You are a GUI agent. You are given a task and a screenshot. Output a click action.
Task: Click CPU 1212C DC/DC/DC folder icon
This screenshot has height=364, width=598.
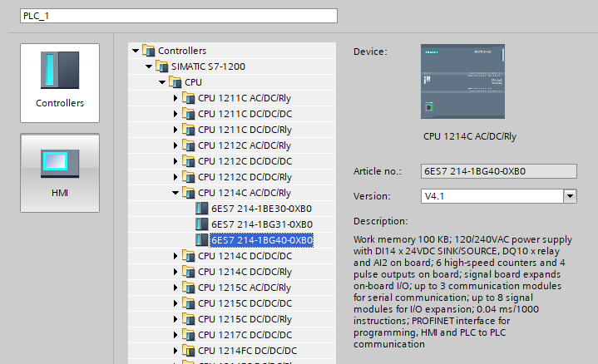189,161
